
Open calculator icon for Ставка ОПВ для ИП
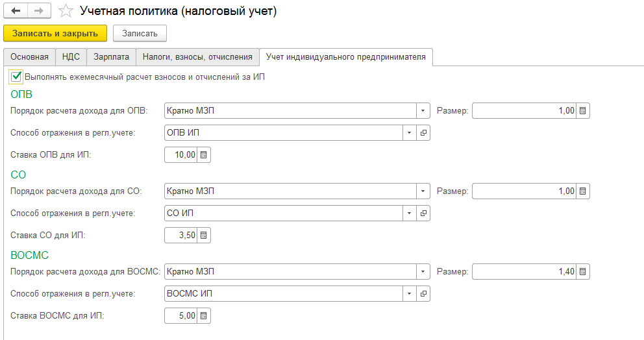click(203, 155)
